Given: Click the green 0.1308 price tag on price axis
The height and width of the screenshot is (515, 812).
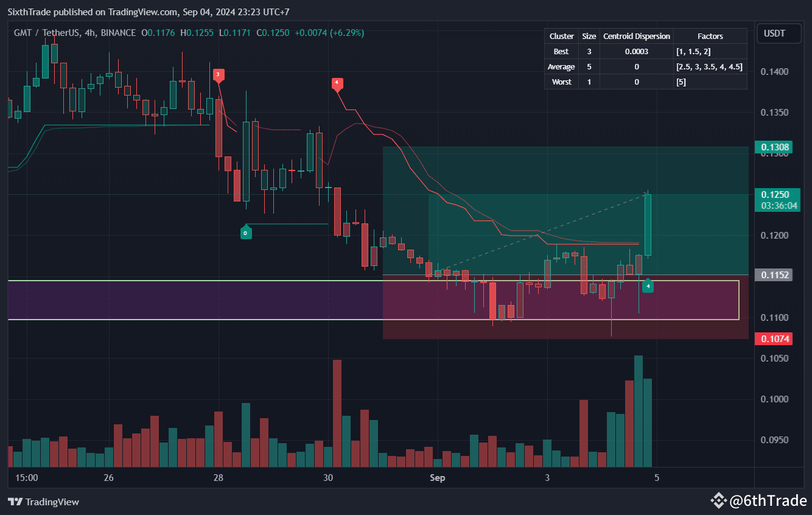Looking at the screenshot, I should point(774,147).
